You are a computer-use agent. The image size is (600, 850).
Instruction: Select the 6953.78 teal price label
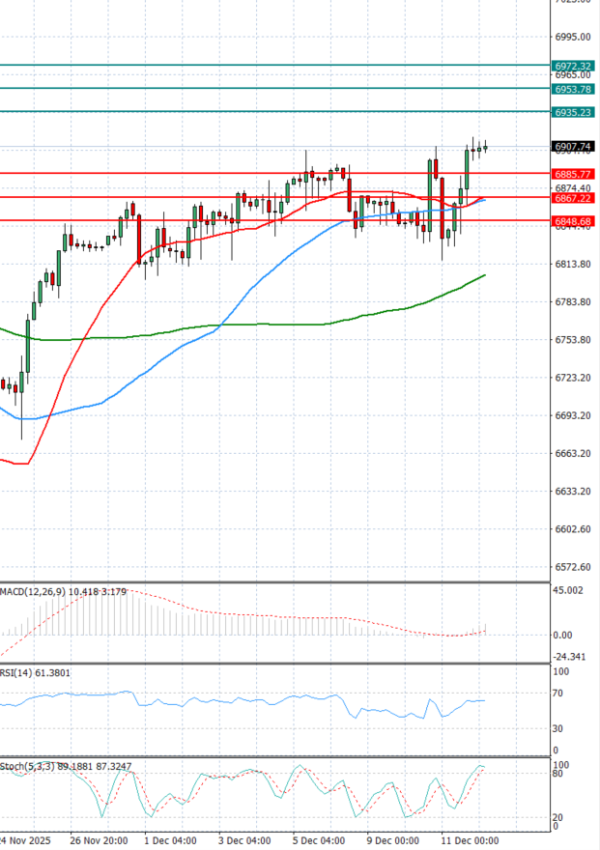point(572,89)
